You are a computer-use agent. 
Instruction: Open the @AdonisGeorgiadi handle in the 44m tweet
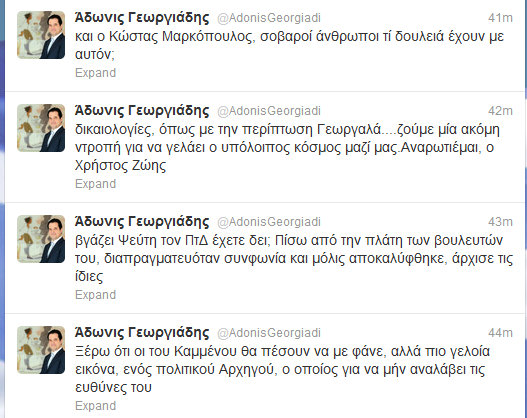point(269,333)
